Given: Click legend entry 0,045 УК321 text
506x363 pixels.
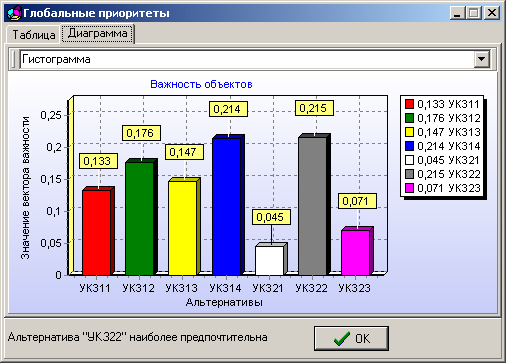Looking at the screenshot, I should click(x=449, y=160).
